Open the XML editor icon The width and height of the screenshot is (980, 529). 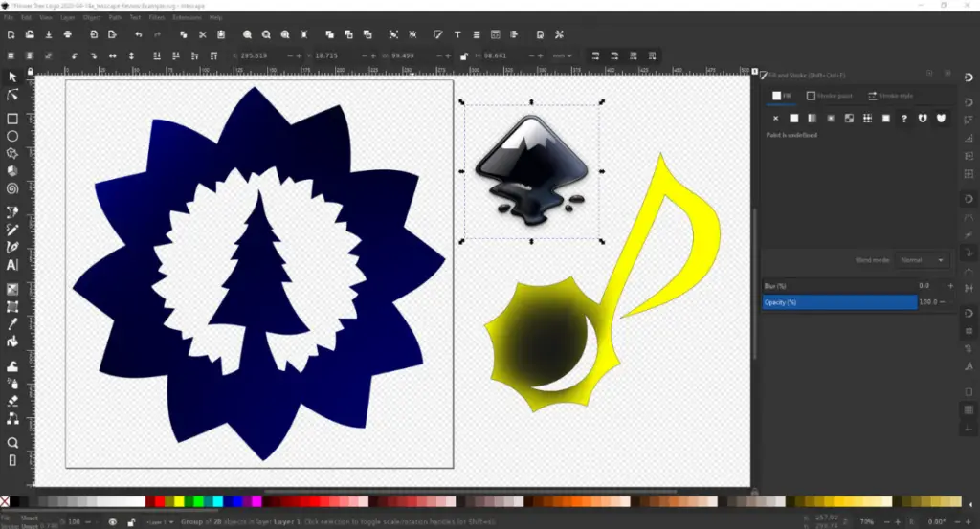[x=495, y=35]
